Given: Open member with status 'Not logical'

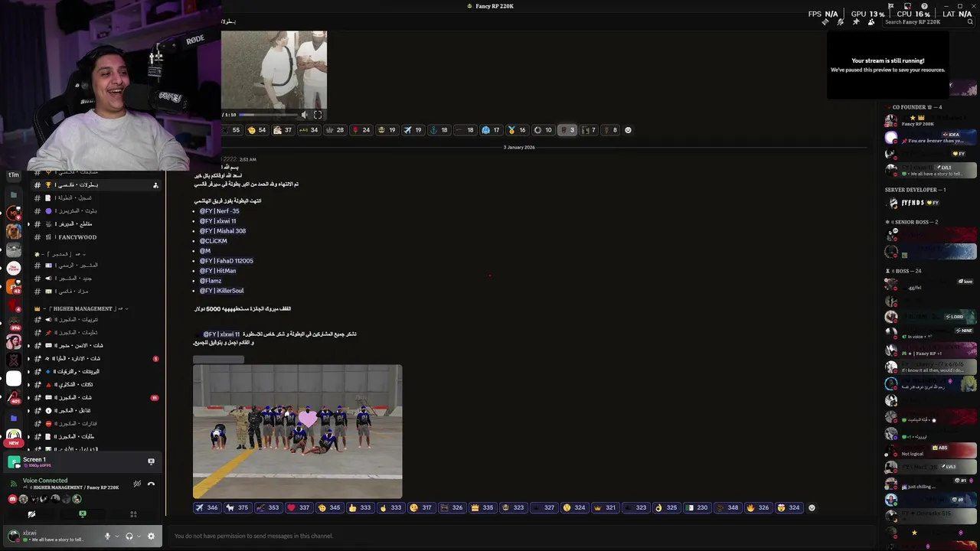Looking at the screenshot, I should pyautogui.click(x=930, y=450).
